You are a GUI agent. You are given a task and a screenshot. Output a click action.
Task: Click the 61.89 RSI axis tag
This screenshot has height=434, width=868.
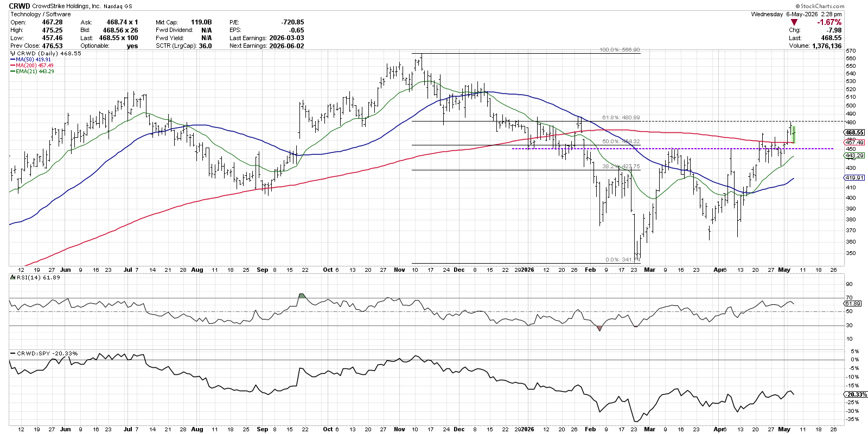853,304
